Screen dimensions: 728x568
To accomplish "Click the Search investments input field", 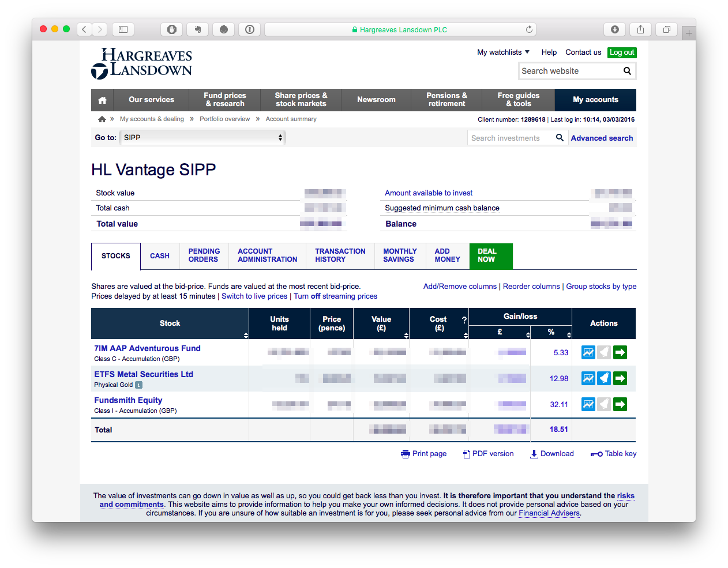I will [x=510, y=138].
